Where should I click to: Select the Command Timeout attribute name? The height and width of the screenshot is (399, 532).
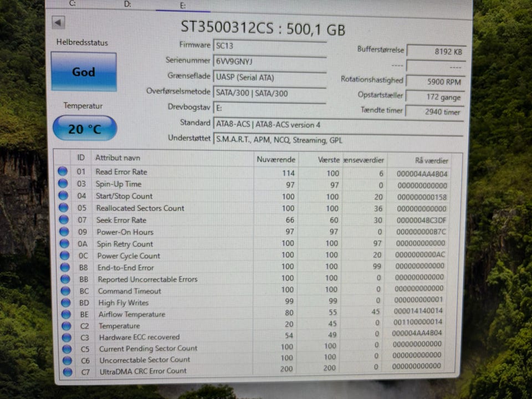130,291
